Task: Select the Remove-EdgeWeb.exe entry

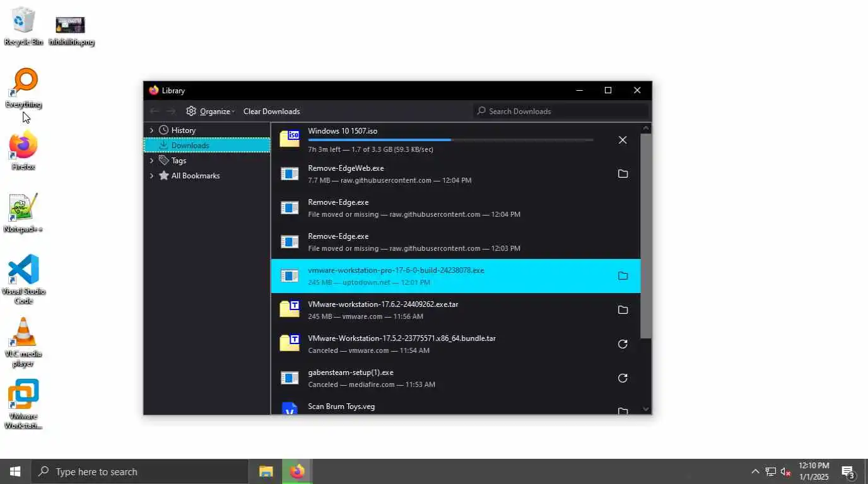Action: (455, 174)
